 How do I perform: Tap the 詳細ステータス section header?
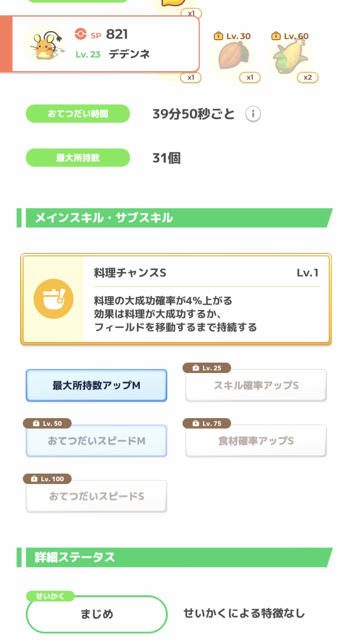[175, 557]
